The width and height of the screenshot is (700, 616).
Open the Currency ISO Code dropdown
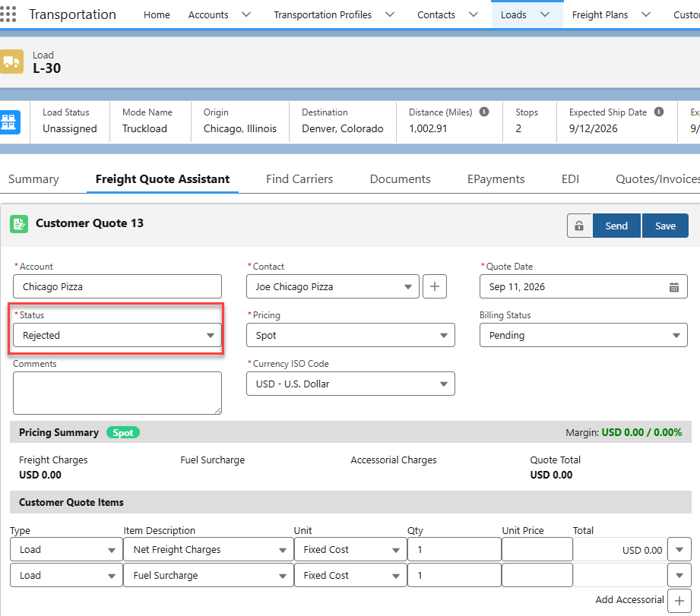pyautogui.click(x=350, y=384)
